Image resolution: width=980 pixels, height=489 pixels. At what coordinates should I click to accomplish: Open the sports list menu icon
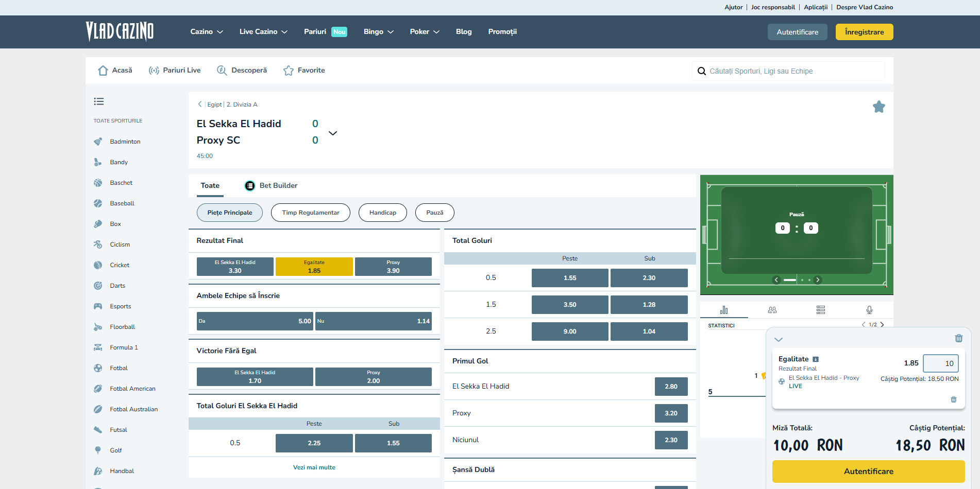coord(99,101)
